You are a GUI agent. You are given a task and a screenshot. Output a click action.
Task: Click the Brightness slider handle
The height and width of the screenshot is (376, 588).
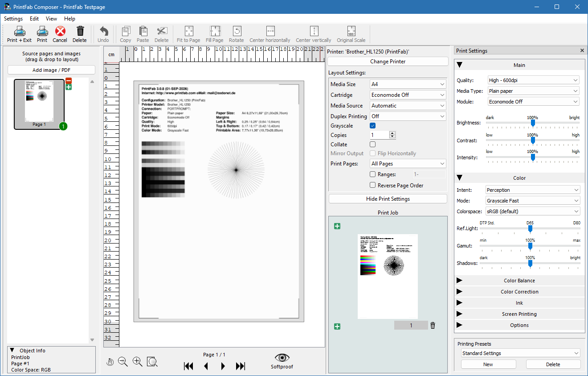(x=533, y=124)
